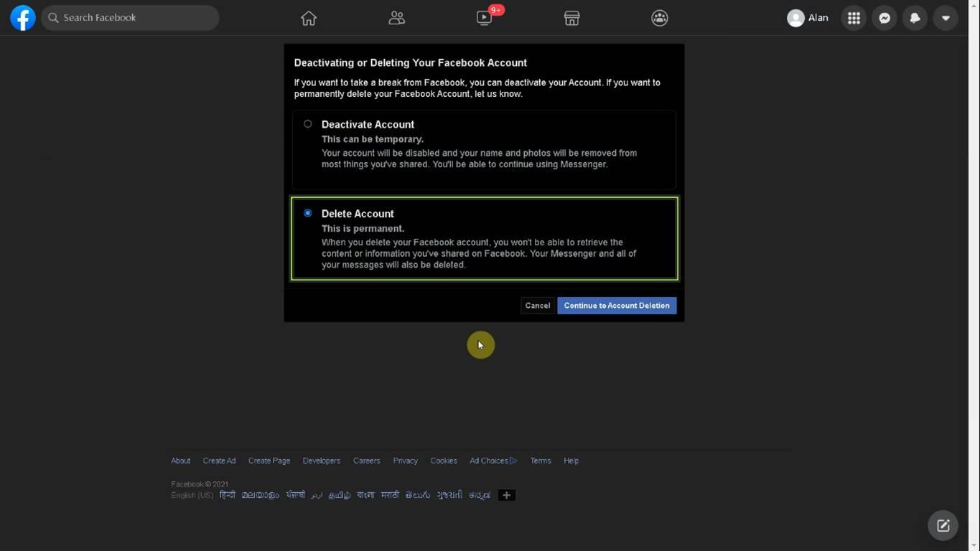Click the "This is permanent." text
Viewport: 980px width, 551px height.
click(363, 229)
